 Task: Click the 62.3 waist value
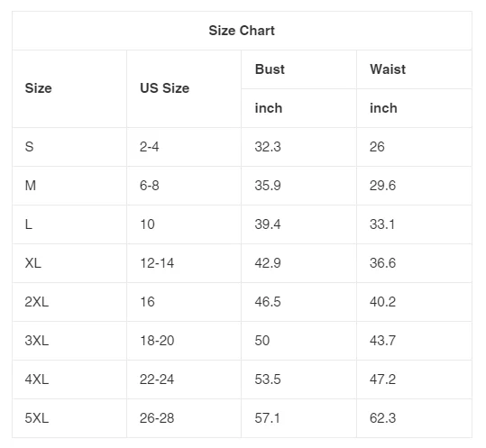coord(383,418)
